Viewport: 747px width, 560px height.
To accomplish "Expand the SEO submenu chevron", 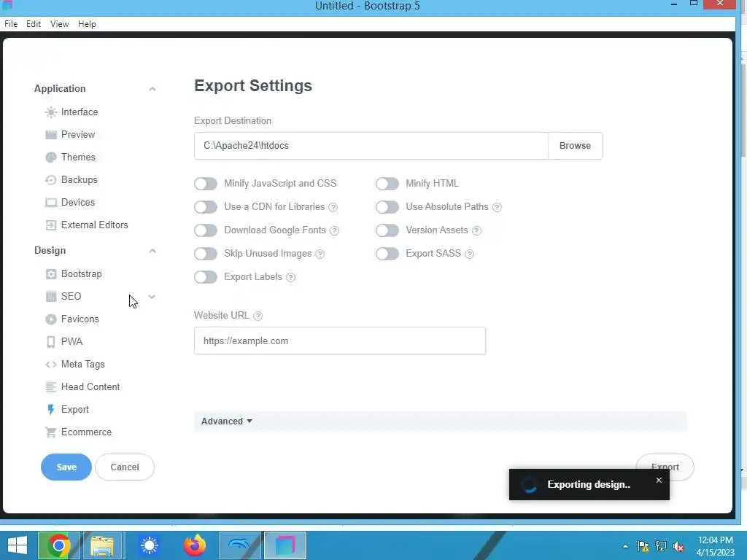I will point(152,297).
